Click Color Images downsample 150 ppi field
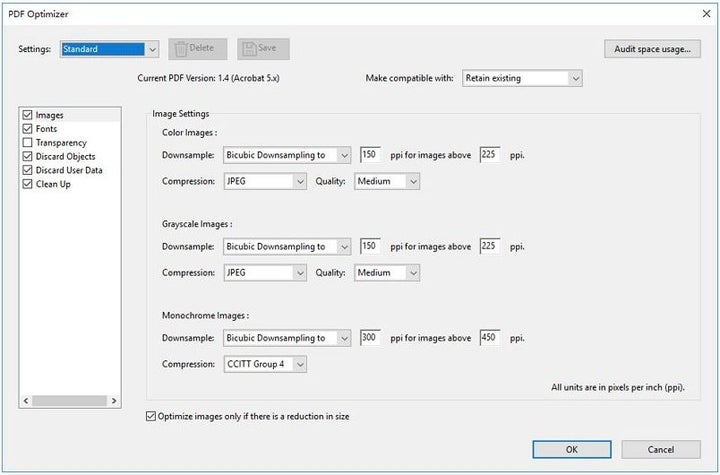This screenshot has width=720, height=475. [x=370, y=155]
